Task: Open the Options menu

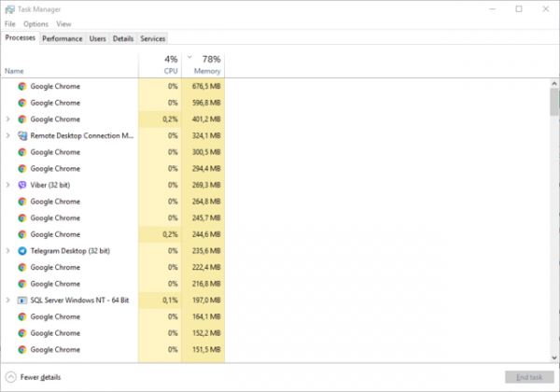Action: point(35,24)
